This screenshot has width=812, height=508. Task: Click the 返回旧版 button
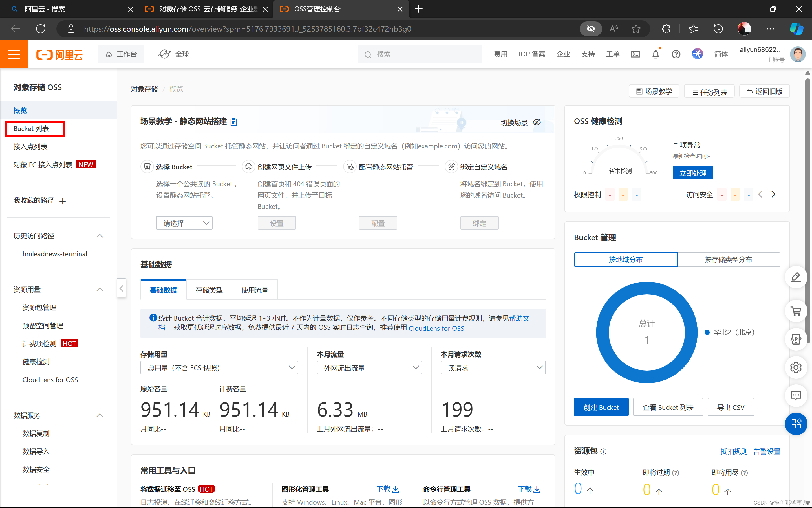pos(764,91)
